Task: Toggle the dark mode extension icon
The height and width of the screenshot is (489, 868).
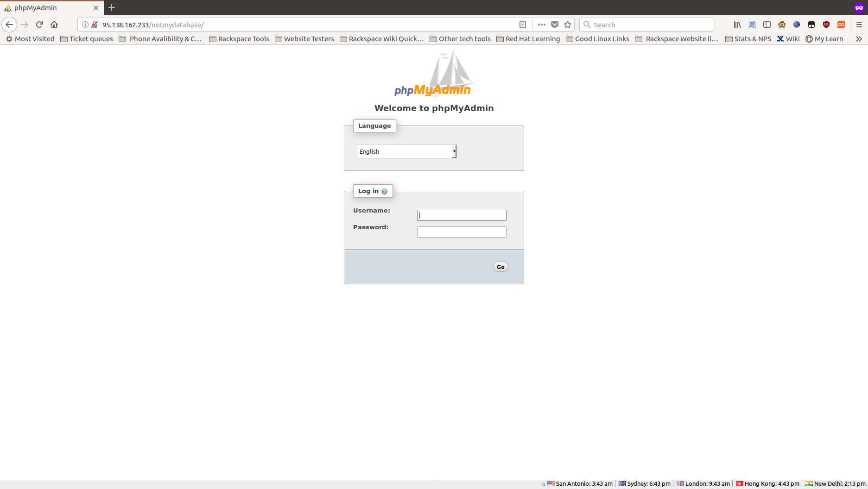Action: 811,25
